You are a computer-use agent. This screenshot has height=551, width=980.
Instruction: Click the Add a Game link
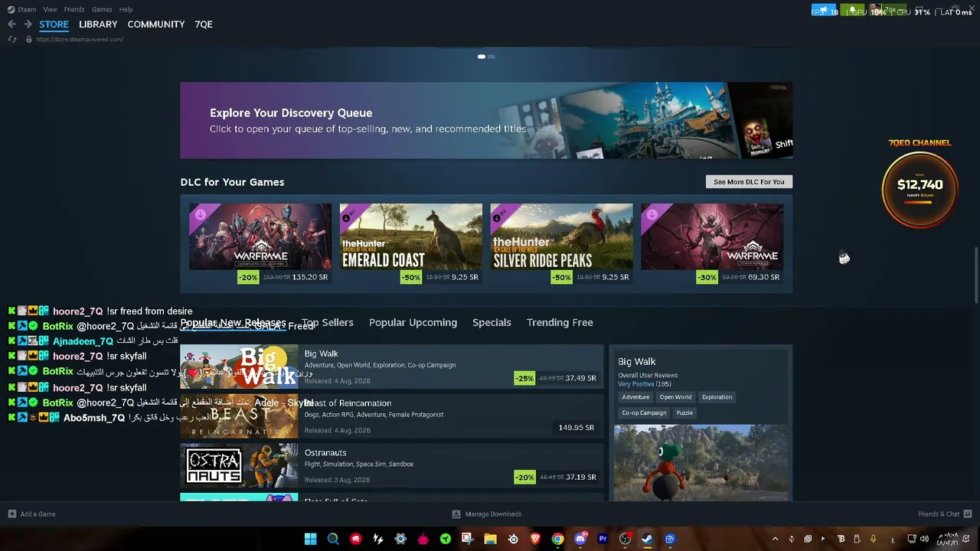coord(38,514)
